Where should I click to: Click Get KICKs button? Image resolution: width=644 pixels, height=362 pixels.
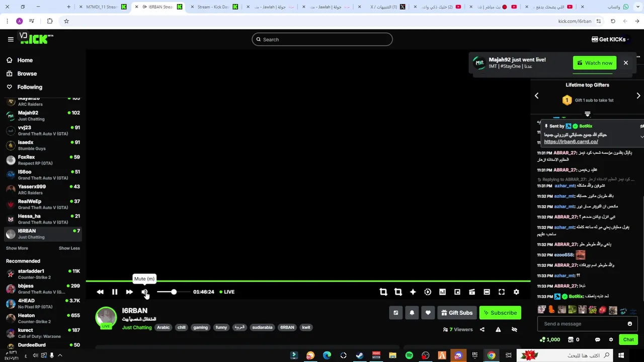point(609,39)
